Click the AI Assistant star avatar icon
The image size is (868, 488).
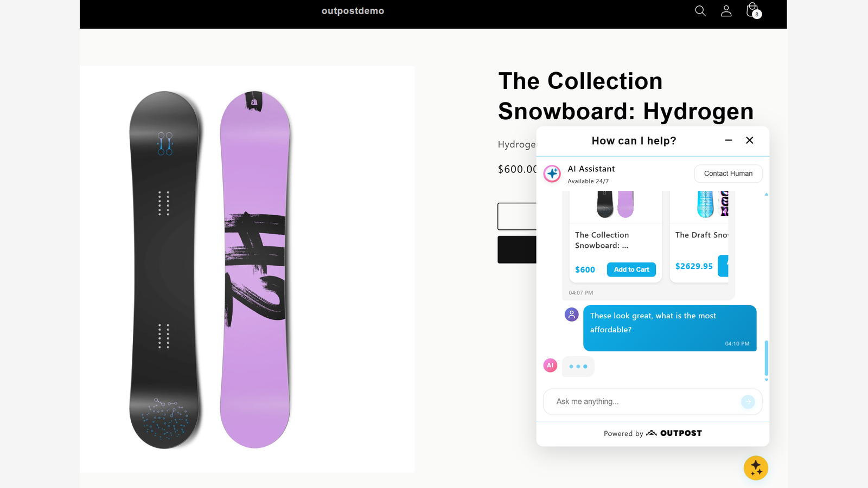coord(552,174)
